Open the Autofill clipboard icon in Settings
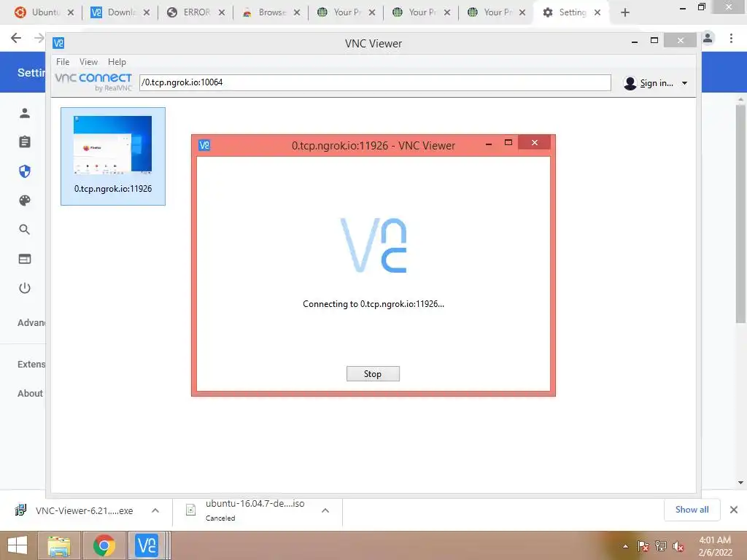Screen dimensions: 747x560 pyautogui.click(x=25, y=142)
